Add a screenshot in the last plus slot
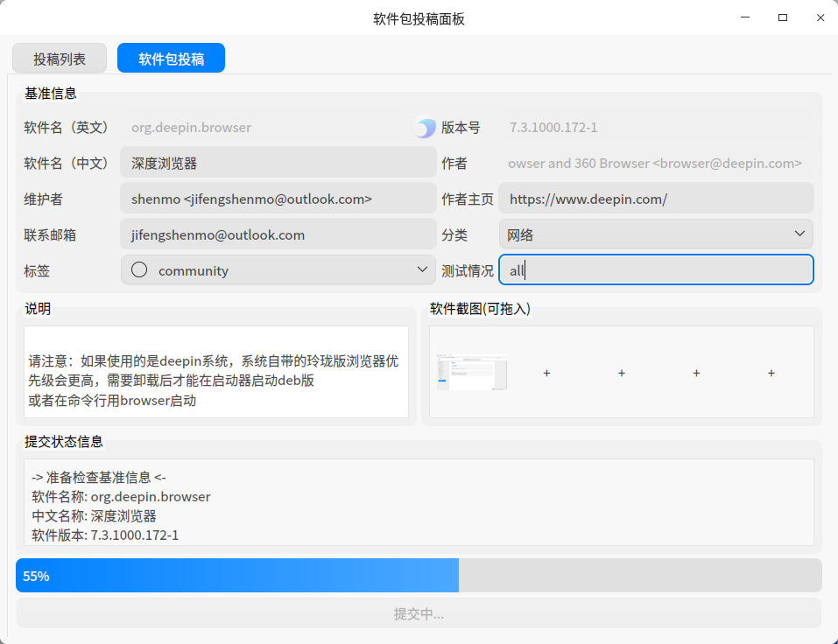 tap(771, 373)
